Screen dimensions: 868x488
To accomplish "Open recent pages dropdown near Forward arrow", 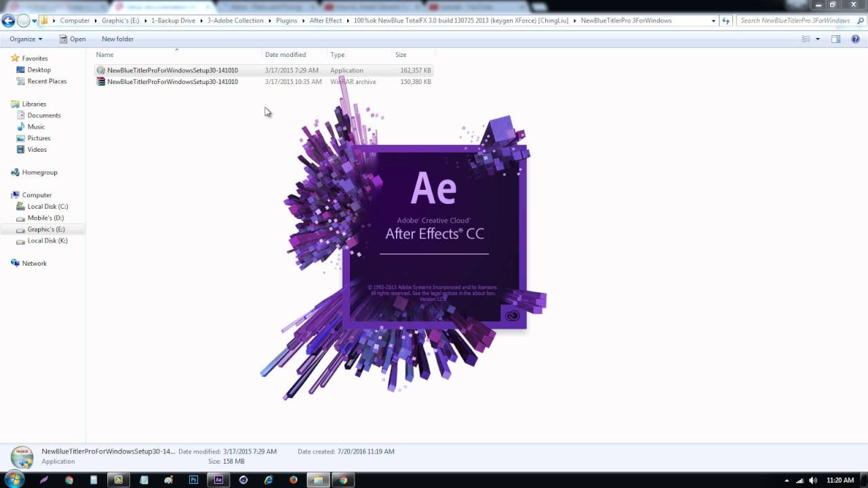I will 35,20.
